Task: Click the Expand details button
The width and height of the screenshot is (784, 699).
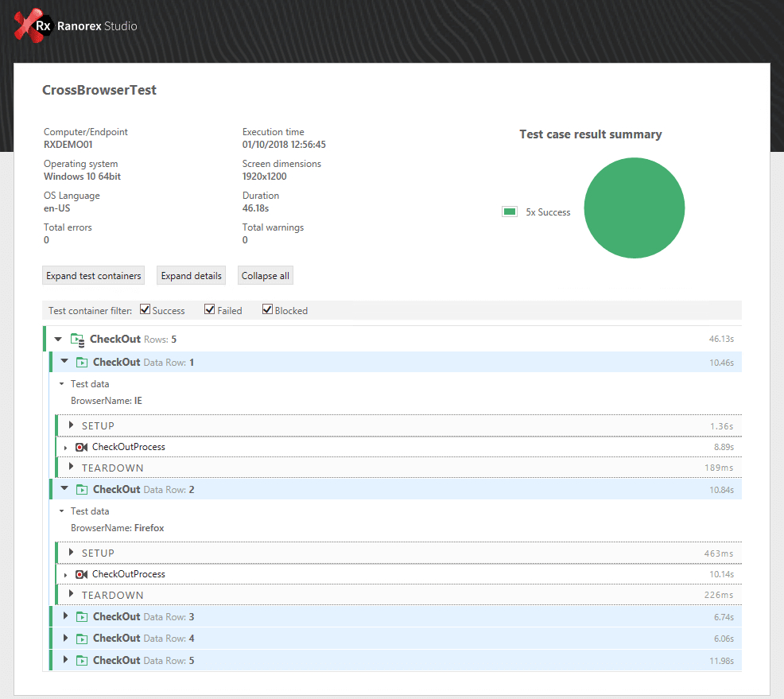Action: coord(191,275)
